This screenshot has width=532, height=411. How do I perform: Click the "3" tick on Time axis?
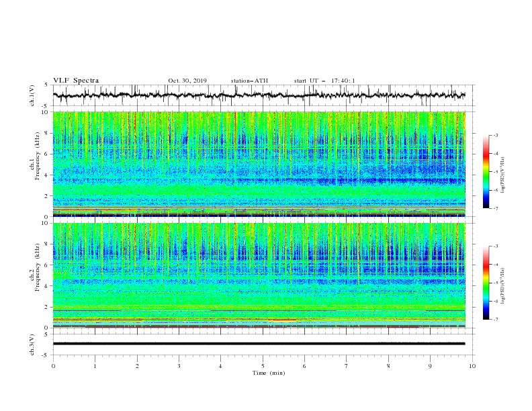click(179, 366)
